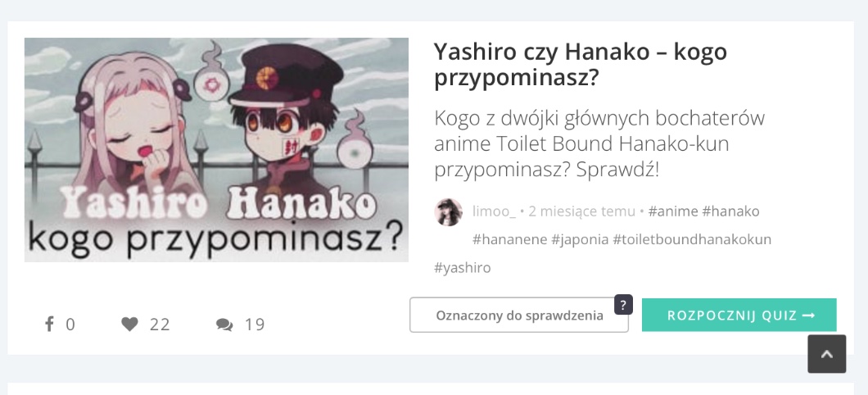
Task: Click the scroll-to-top chevron button
Action: click(x=826, y=353)
